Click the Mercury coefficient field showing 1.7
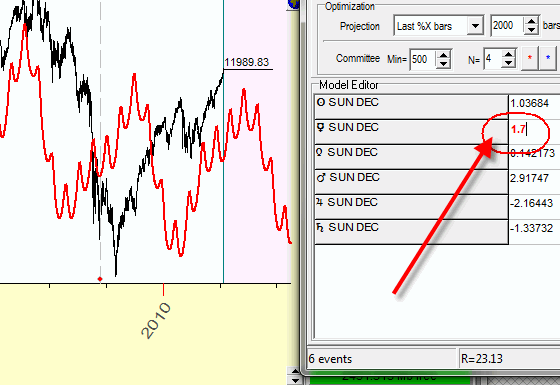 (534, 132)
